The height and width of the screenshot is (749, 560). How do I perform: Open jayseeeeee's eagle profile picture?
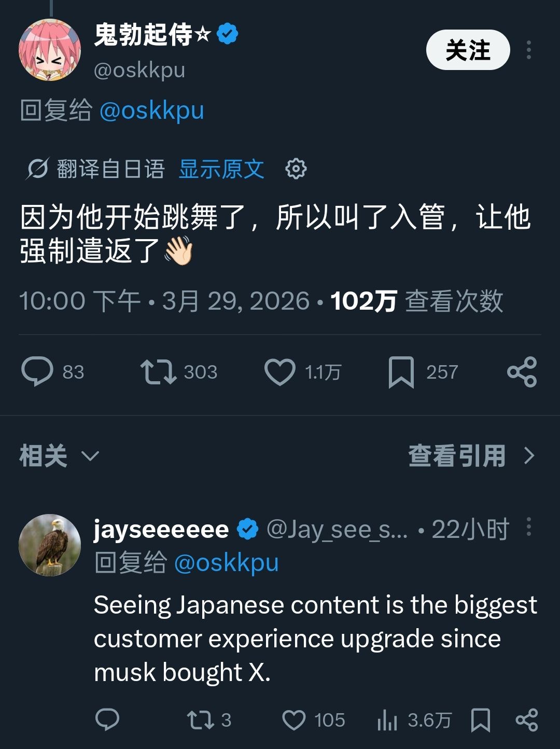tap(50, 545)
